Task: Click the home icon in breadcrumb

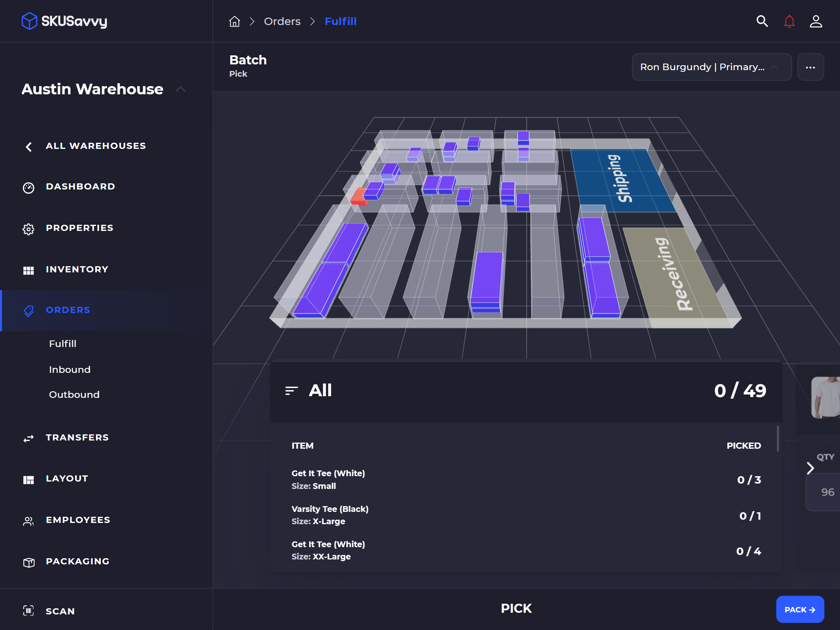Action: tap(234, 21)
